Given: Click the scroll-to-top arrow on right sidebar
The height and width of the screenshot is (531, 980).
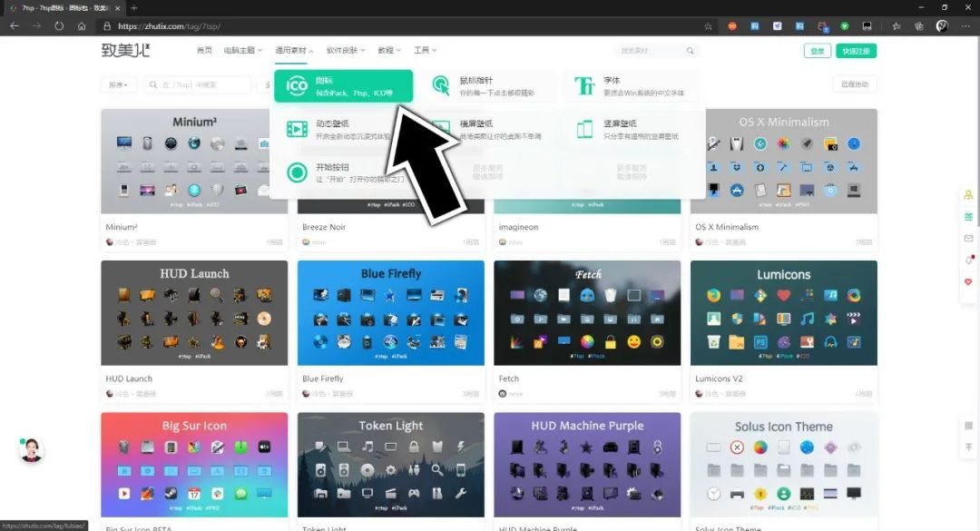Looking at the screenshot, I should pyautogui.click(x=968, y=447).
